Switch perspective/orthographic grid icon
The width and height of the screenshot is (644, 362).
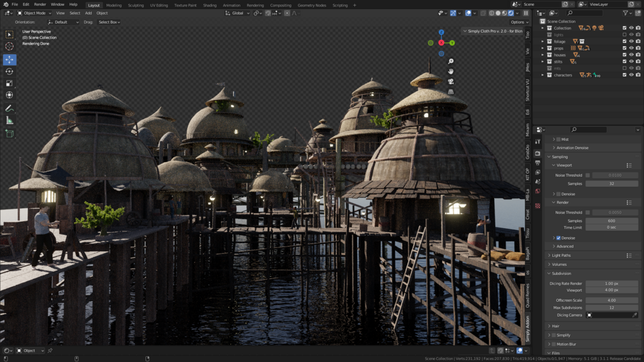tap(450, 92)
